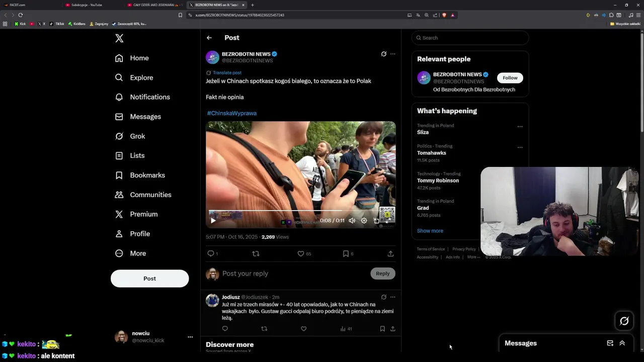Screen dimensions: 644x362
Task: Seek on the video progress bar
Action: [300, 211]
